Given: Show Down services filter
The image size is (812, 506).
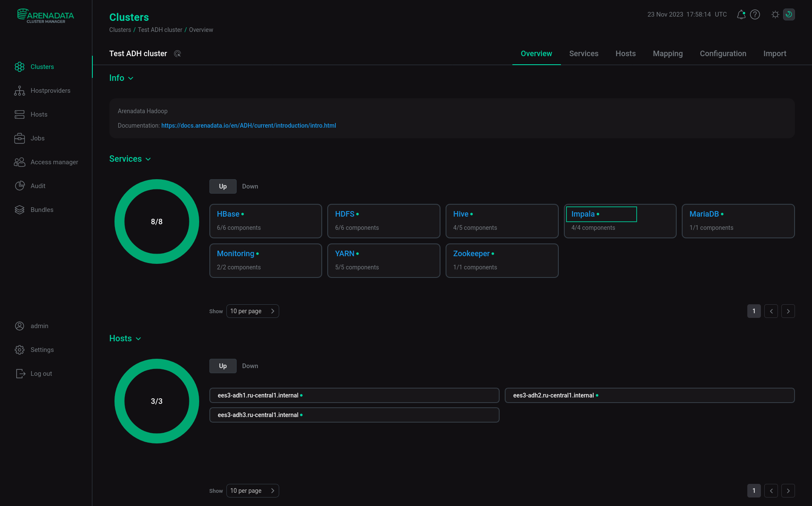Looking at the screenshot, I should 250,186.
